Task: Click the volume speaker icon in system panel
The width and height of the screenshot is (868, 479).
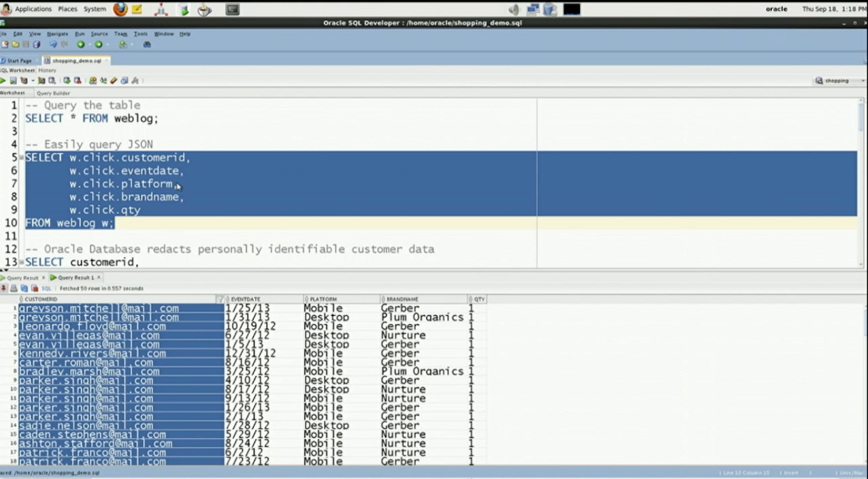Action: coord(514,9)
